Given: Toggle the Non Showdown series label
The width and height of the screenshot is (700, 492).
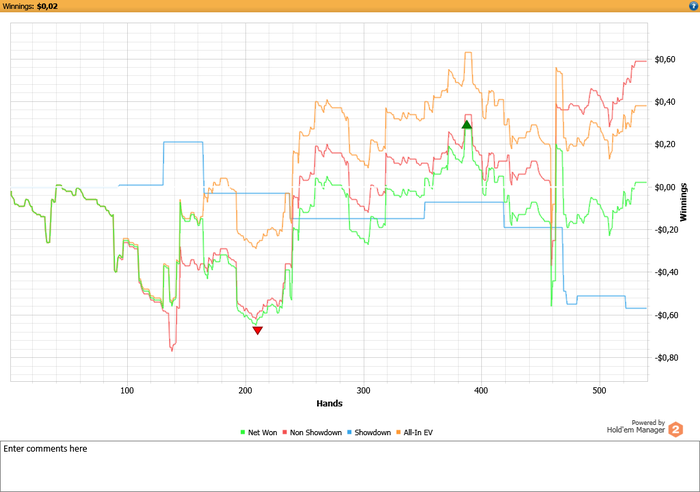Looking at the screenshot, I should (319, 432).
